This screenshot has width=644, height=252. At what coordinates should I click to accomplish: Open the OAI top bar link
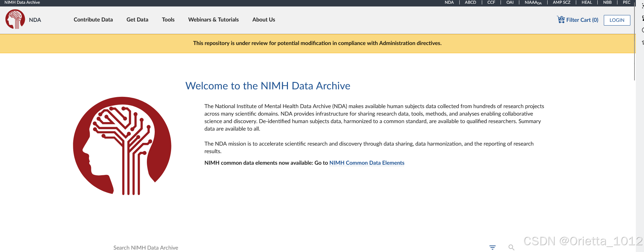click(x=510, y=2)
